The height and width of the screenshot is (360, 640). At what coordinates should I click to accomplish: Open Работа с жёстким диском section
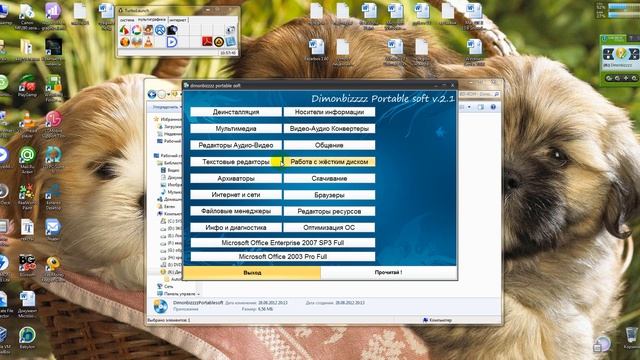pyautogui.click(x=329, y=162)
